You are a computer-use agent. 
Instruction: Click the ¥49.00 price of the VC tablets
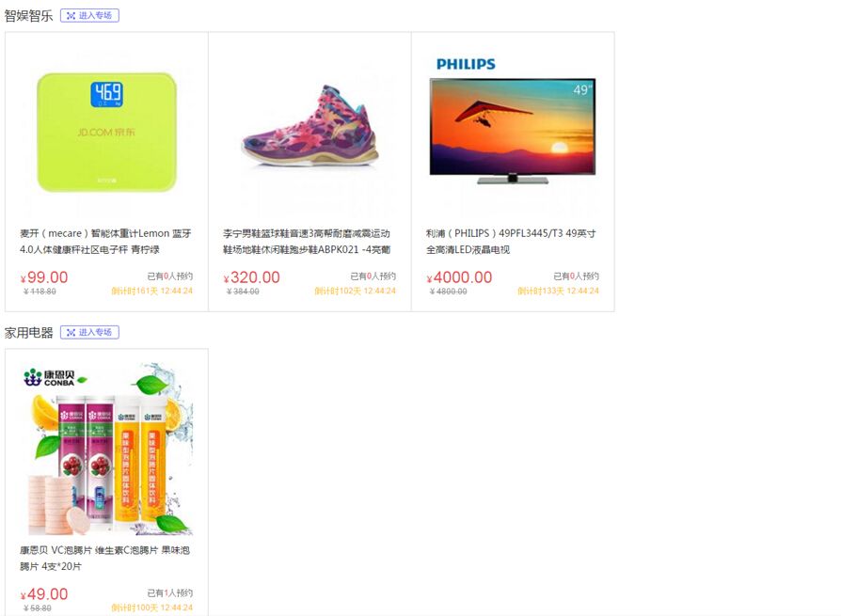pyautogui.click(x=44, y=594)
